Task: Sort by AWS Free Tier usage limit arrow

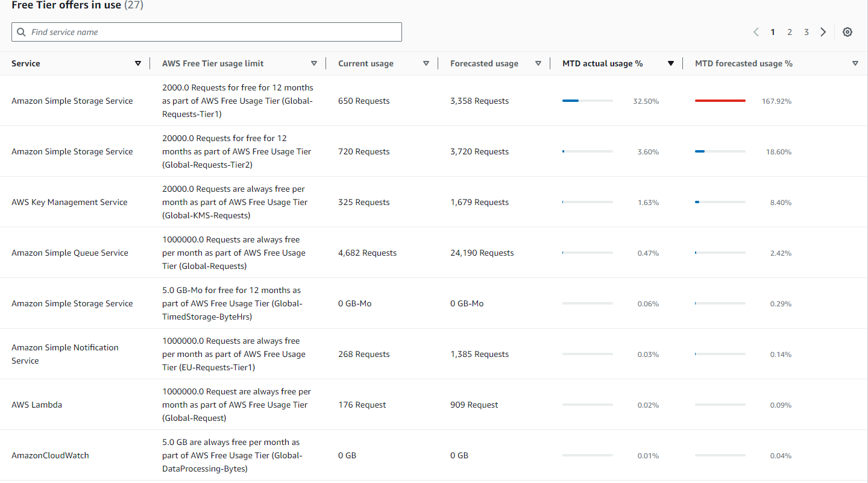Action: (314, 63)
